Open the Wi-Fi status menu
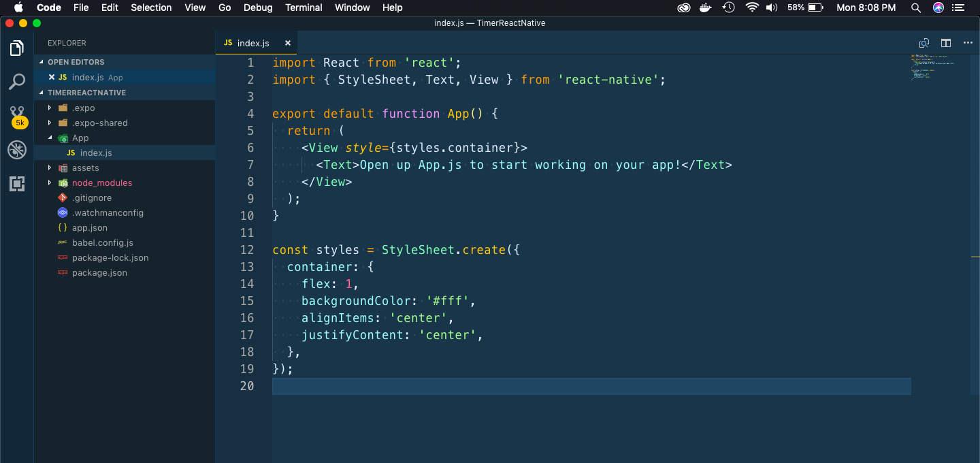Image resolution: width=980 pixels, height=463 pixels. click(x=752, y=7)
